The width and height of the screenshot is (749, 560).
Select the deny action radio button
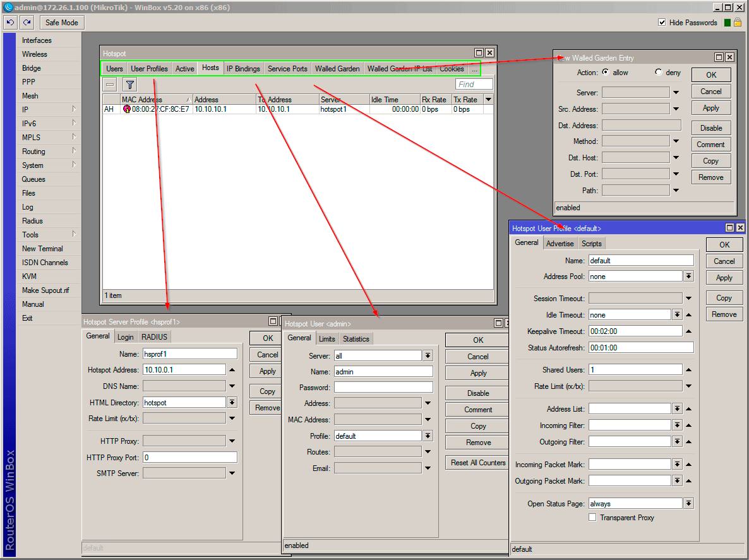coord(659,73)
